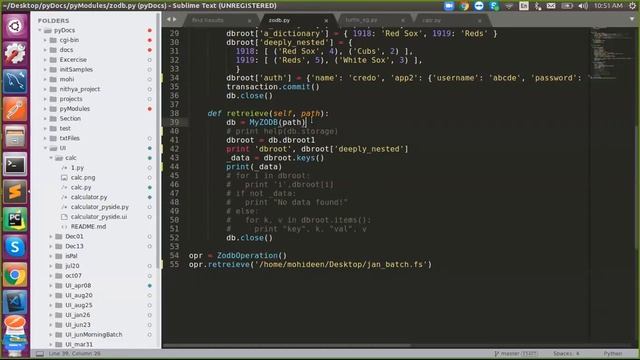The width and height of the screenshot is (640, 360).
Task: Open the volume sound indicator
Action: [x=583, y=6]
